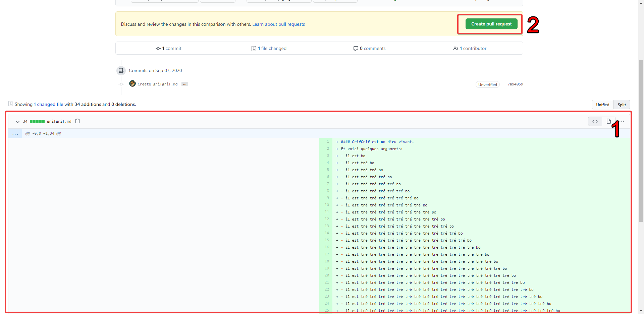644x314 pixels.
Task: Open the file options three-dot menu
Action: pyautogui.click(x=622, y=121)
